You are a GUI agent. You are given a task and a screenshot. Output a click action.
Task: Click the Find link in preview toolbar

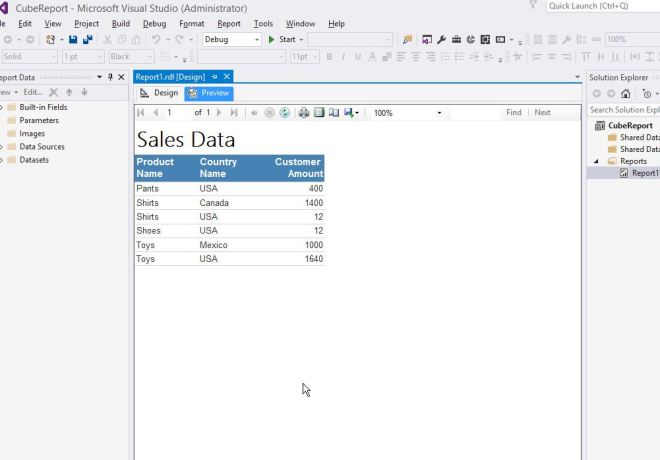coord(513,113)
